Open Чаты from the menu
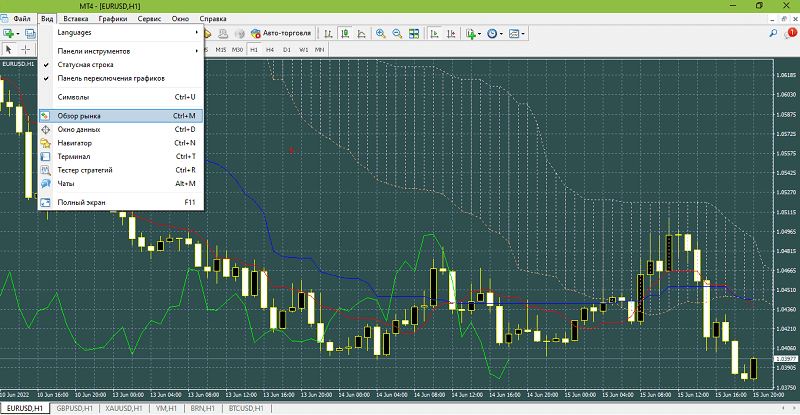This screenshot has width=800, height=415. tap(121, 184)
